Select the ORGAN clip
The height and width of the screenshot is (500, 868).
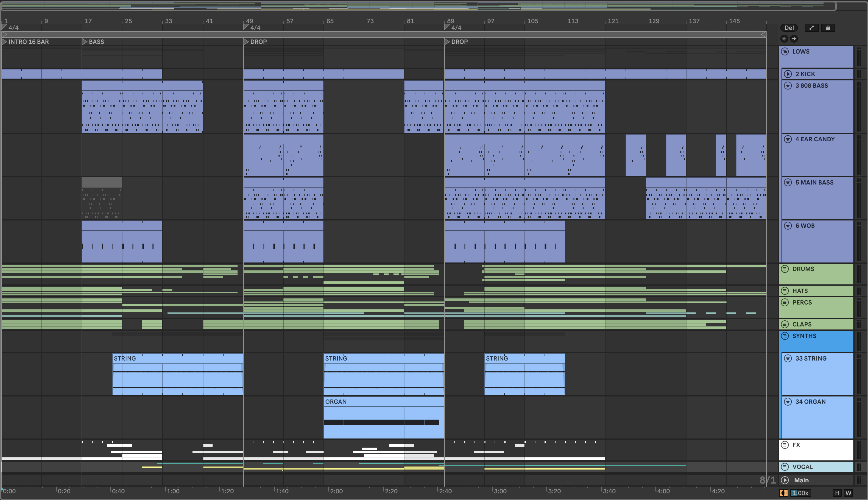[x=384, y=417]
